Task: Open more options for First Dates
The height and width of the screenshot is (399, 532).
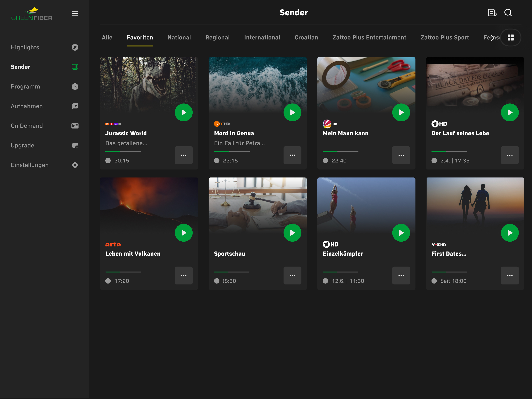Action: [x=510, y=275]
